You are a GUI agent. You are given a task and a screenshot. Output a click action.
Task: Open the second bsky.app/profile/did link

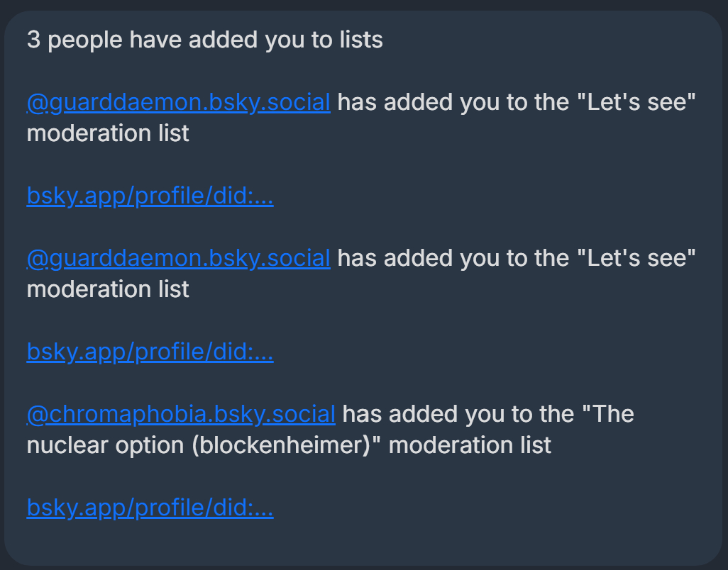tap(150, 352)
